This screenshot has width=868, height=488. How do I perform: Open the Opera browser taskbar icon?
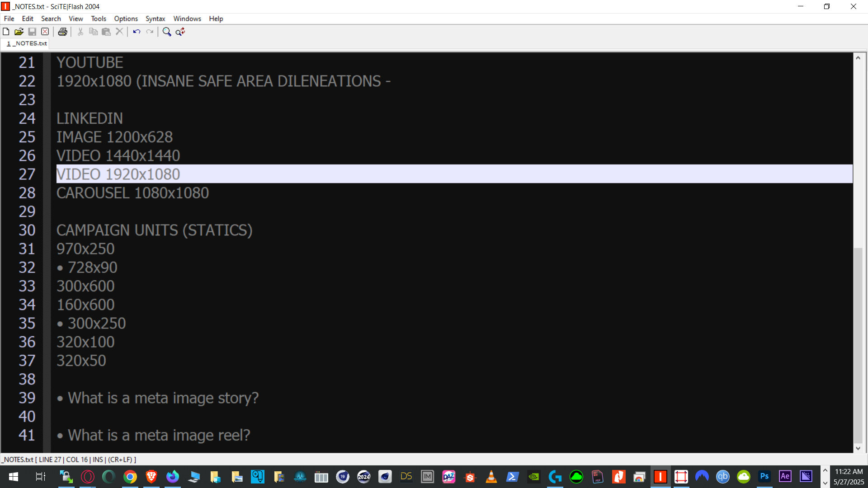point(88,477)
